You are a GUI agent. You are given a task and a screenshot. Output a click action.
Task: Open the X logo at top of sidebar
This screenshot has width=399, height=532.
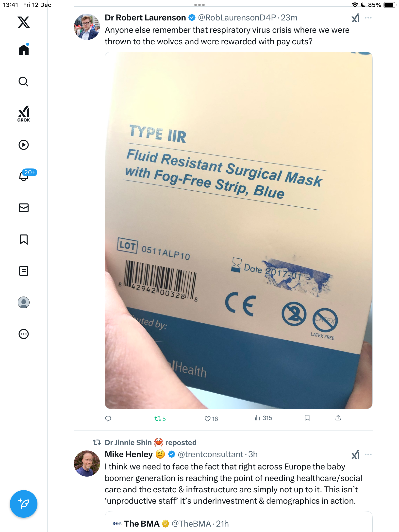pos(24,22)
